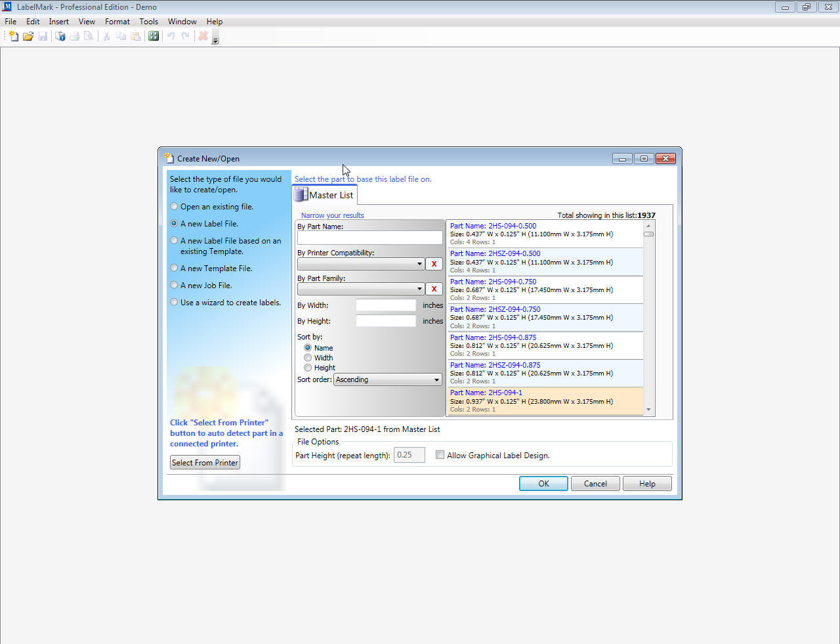Select part 2HSZ-094-0.875 in the list
Viewport: 840px width, 644px height.
click(545, 373)
